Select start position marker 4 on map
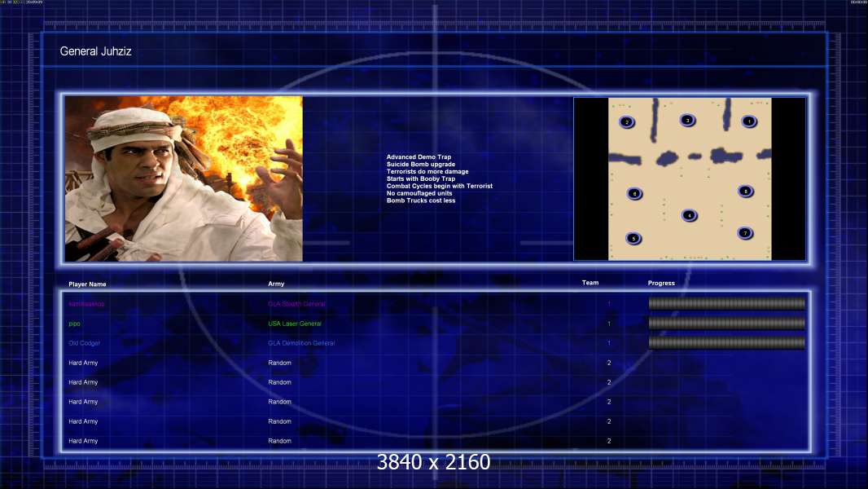 689,215
